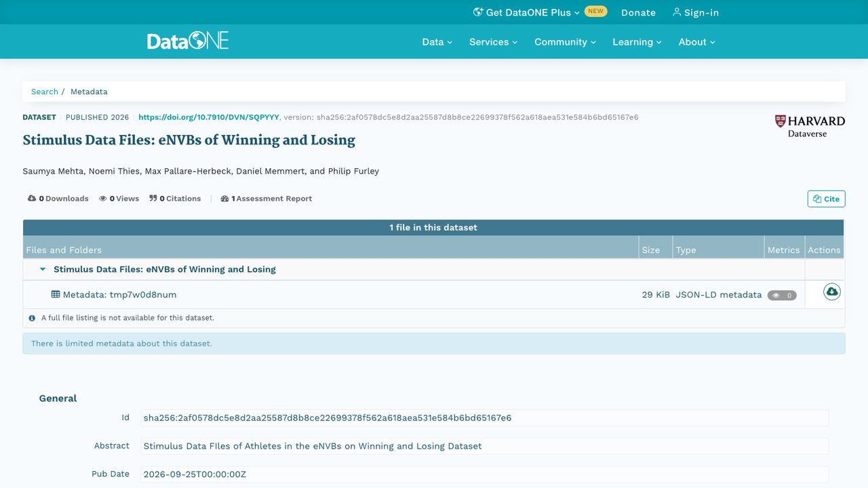Click the quote icon next to 0 Citations
The image size is (868, 488).
153,199
